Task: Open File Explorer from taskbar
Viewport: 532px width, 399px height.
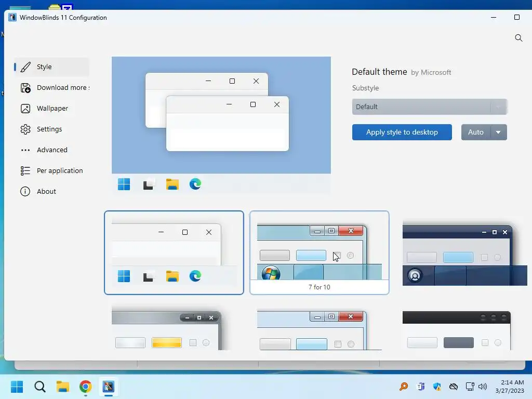Action: point(63,387)
